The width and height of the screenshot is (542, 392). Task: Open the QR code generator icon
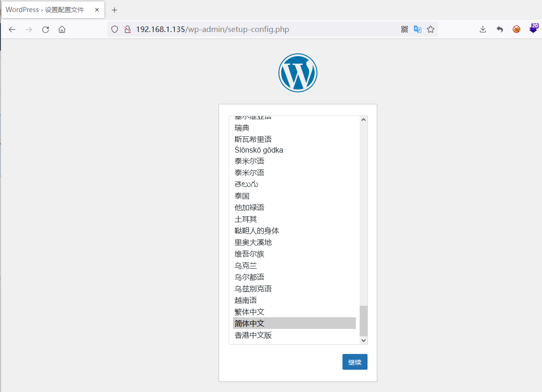tap(404, 29)
